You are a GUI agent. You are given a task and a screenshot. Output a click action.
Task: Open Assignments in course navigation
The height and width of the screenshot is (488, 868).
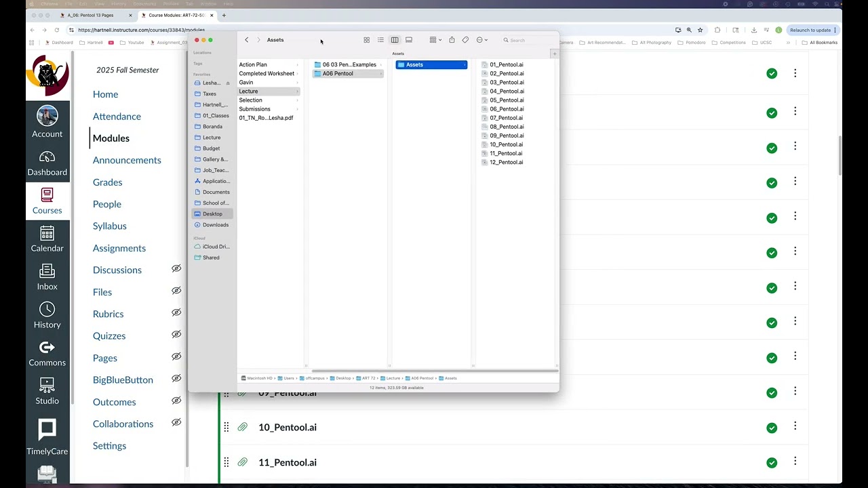119,248
